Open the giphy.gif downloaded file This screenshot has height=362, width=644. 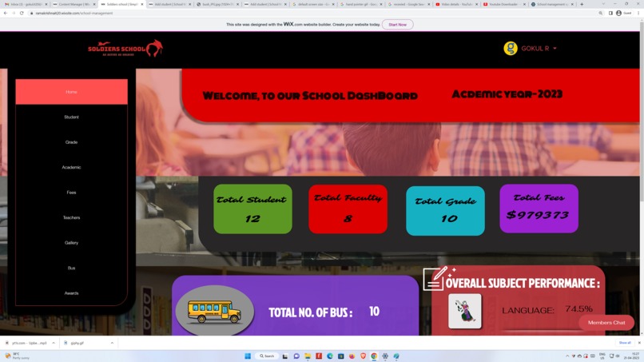pos(78,343)
